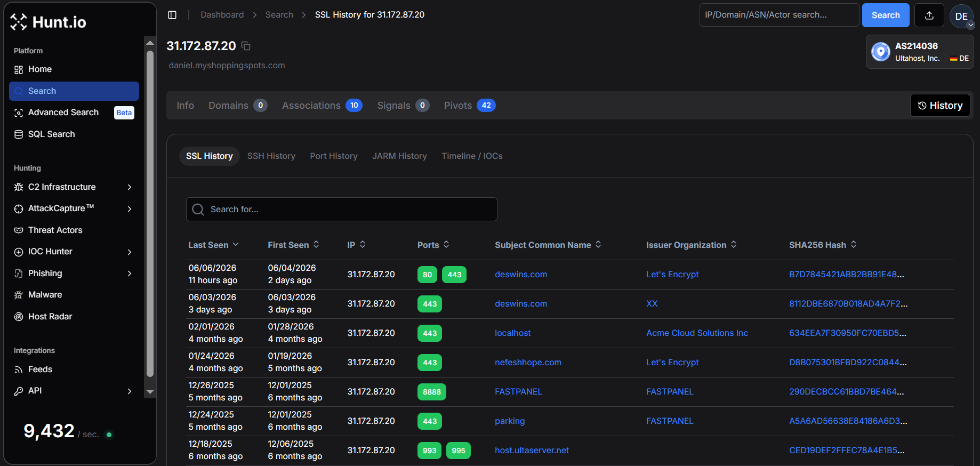Click the AttackCapture icon
980x466 pixels.
[x=19, y=209]
